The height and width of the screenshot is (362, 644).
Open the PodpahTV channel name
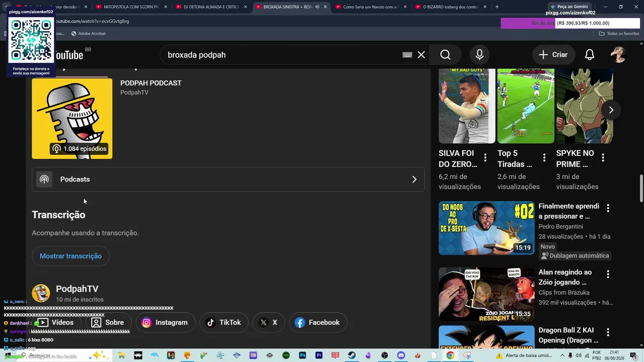77,289
